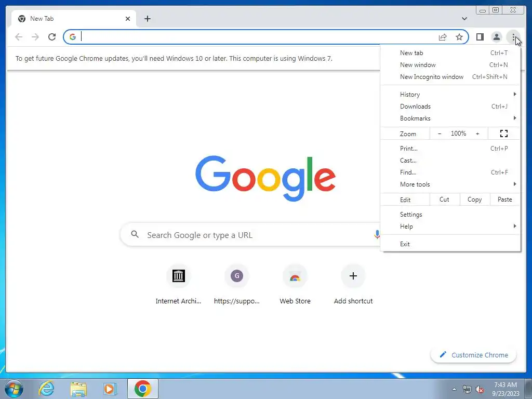Click the Google logo
532x399 pixels.
click(265, 179)
